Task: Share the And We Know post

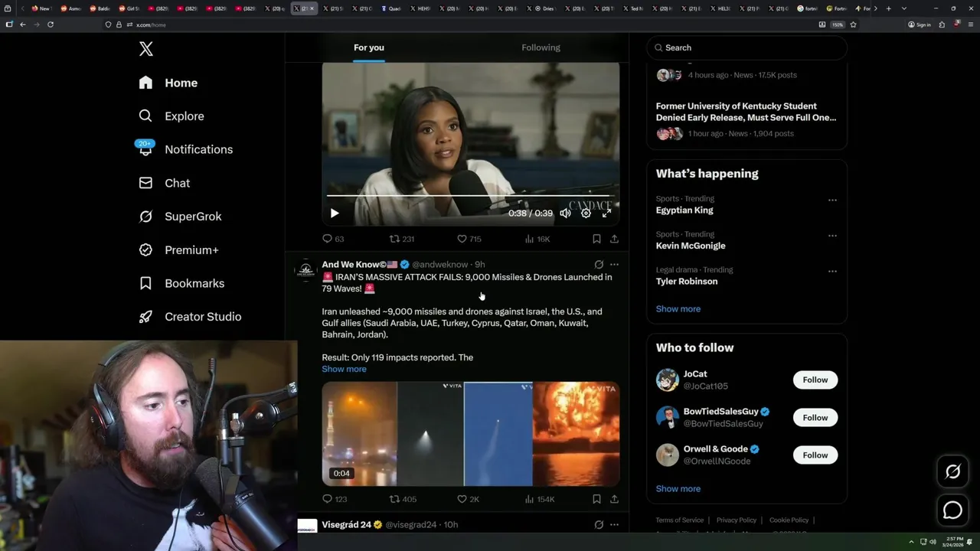Action: 614,499
